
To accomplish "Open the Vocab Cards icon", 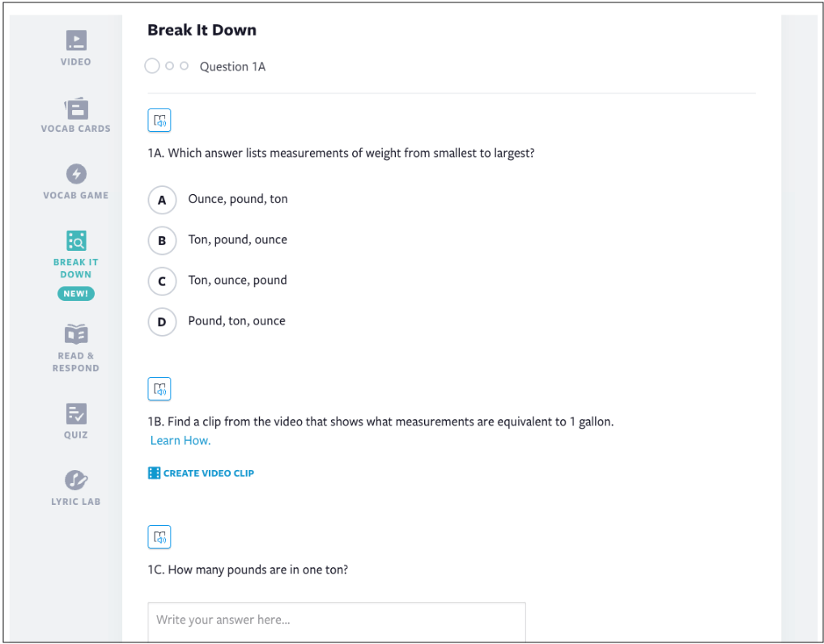I will click(76, 108).
